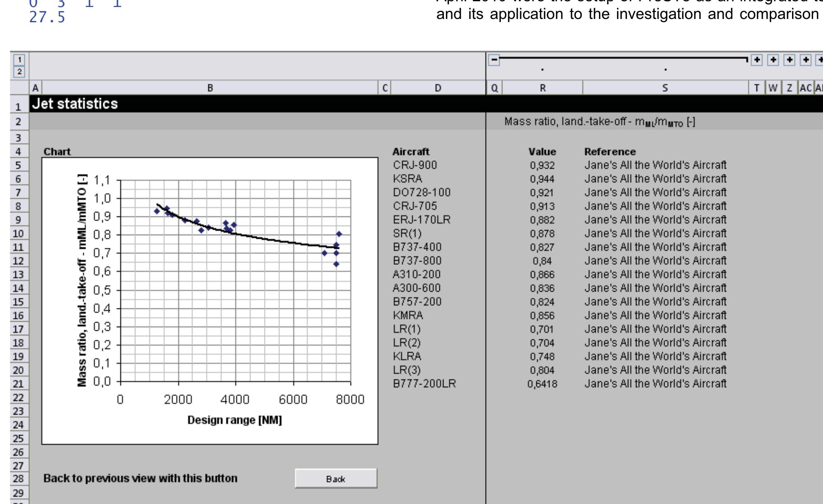Click the 'Value' column heading

point(542,152)
